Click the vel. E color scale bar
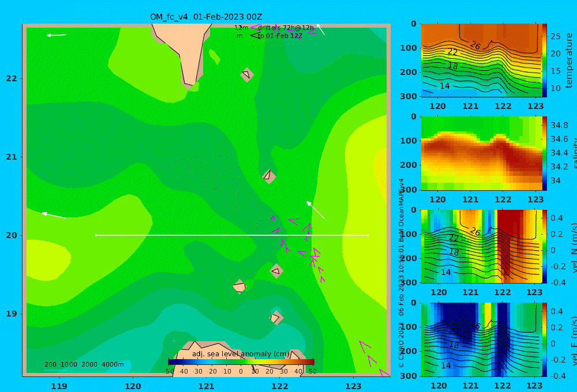The height and width of the screenshot is (392, 577). click(545, 340)
